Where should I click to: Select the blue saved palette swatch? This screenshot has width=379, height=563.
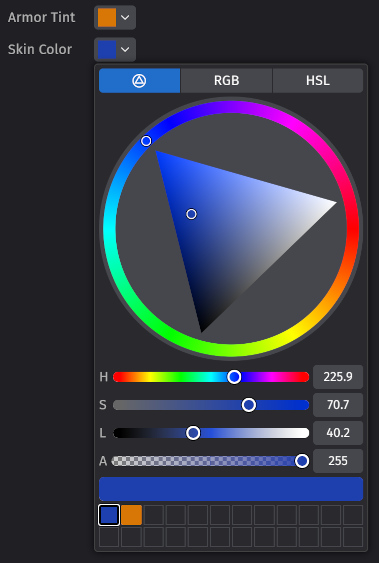pyautogui.click(x=109, y=515)
